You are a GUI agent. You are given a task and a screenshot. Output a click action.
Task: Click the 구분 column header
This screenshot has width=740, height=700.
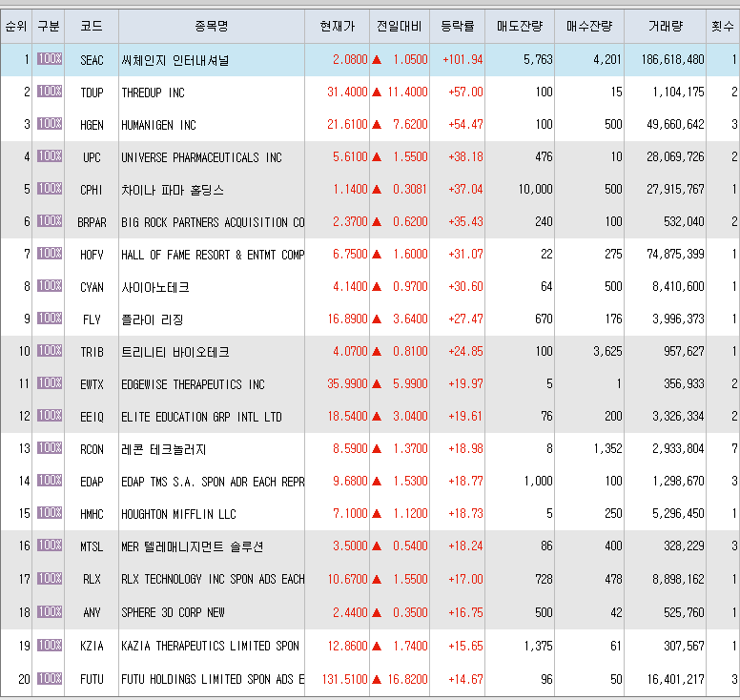48,26
